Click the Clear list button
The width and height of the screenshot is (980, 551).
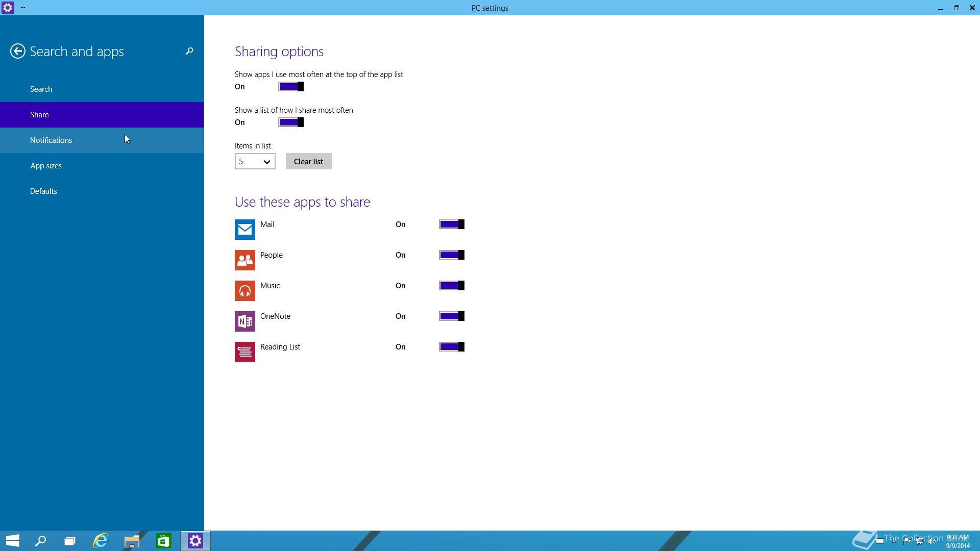point(309,161)
